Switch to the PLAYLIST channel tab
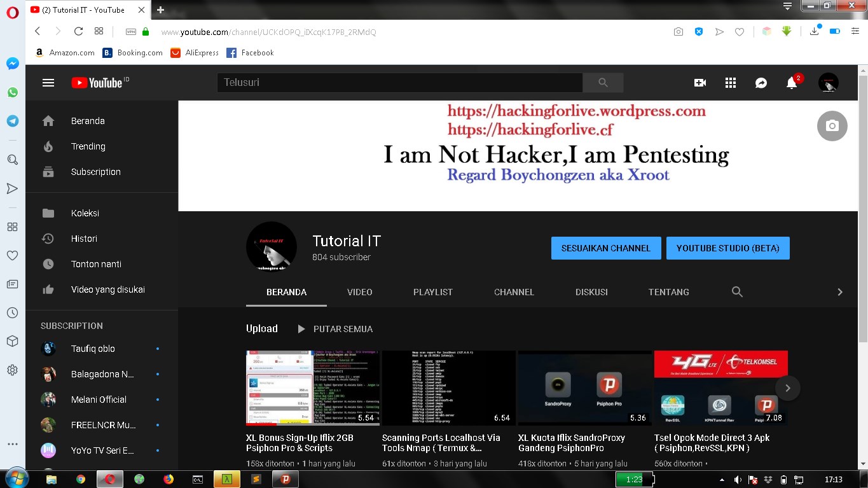 (433, 292)
